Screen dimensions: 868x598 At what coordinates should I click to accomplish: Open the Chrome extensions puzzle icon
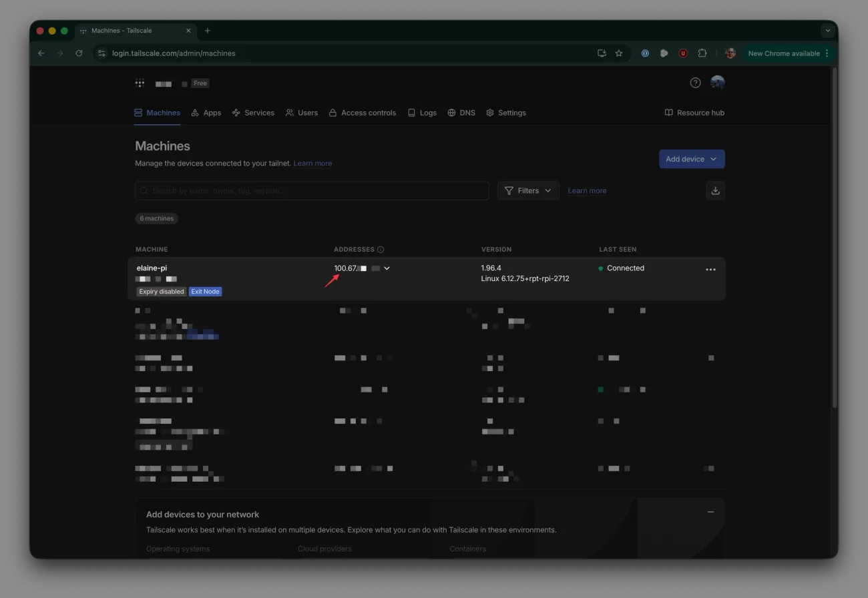(702, 53)
